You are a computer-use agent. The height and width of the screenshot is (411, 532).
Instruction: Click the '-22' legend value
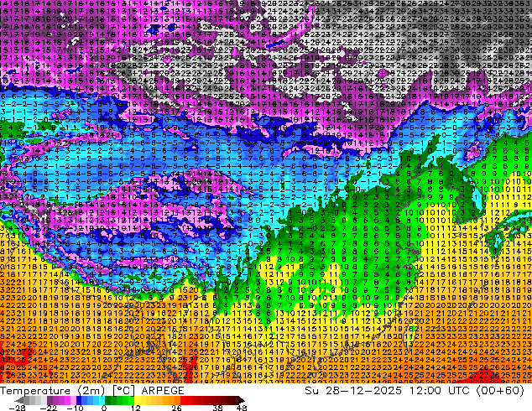[x=49, y=408]
